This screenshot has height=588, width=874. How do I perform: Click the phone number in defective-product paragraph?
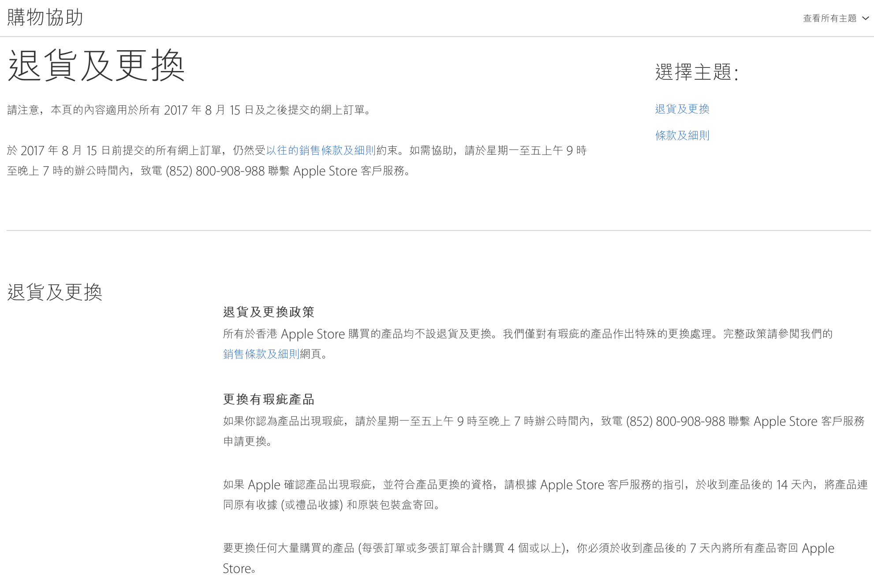(x=675, y=421)
